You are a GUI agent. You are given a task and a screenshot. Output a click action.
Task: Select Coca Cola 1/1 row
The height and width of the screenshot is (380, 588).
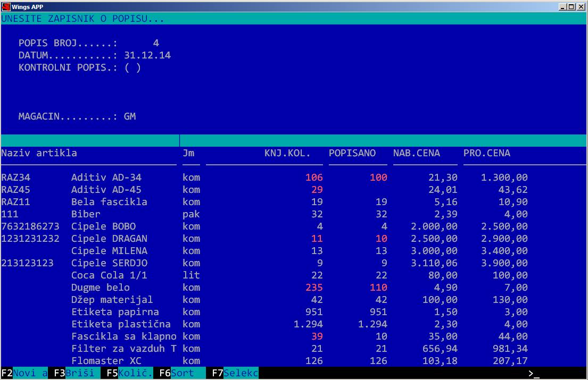click(x=109, y=275)
